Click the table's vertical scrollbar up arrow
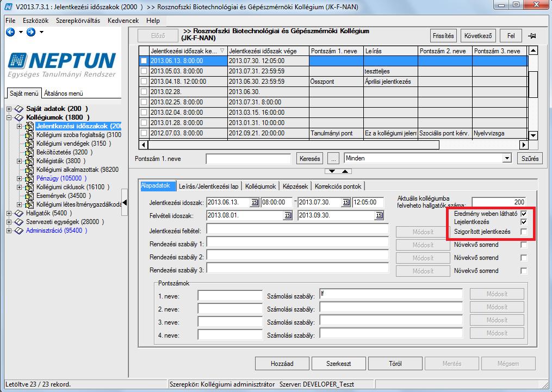Viewport: 552px width, 392px height. click(x=533, y=51)
